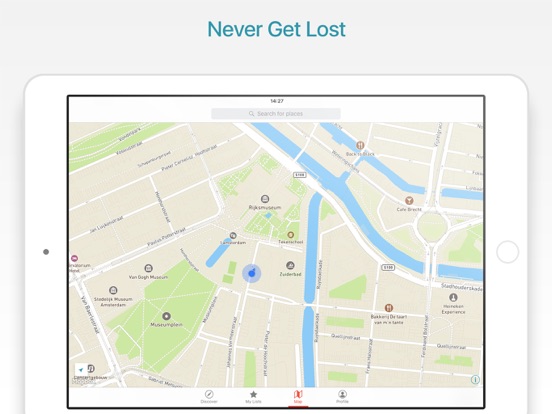Screen dimensions: 552x414
Task: Select the Map tab
Action: [x=298, y=396]
